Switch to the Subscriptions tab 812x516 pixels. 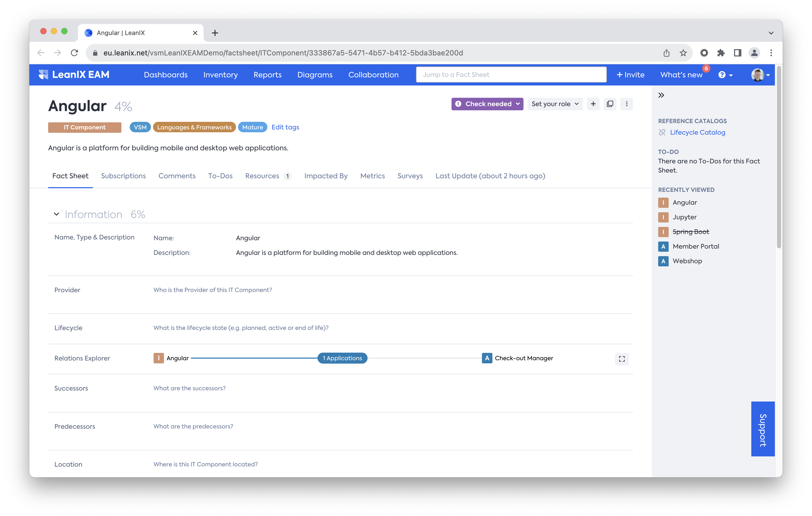click(123, 176)
